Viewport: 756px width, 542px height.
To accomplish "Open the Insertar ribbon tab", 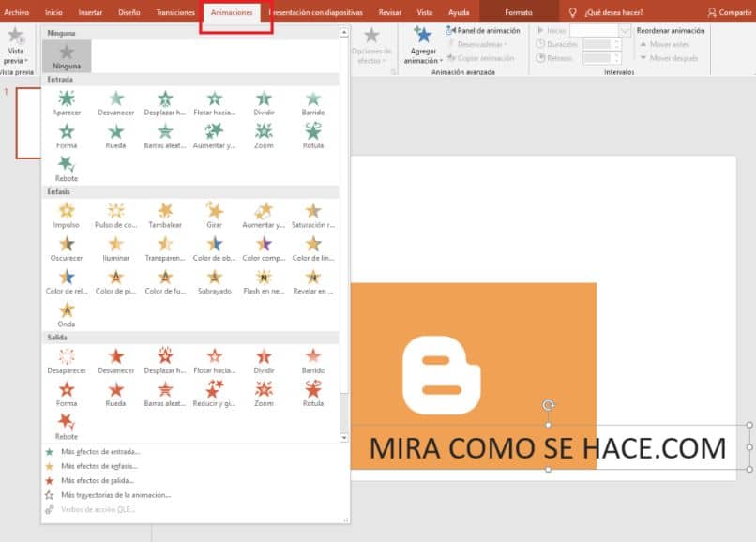I will tap(91, 12).
